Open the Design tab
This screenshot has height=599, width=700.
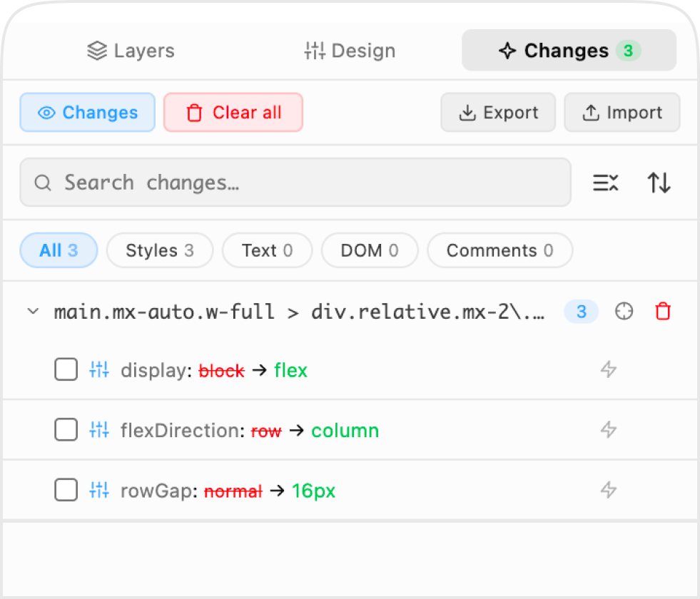350,51
